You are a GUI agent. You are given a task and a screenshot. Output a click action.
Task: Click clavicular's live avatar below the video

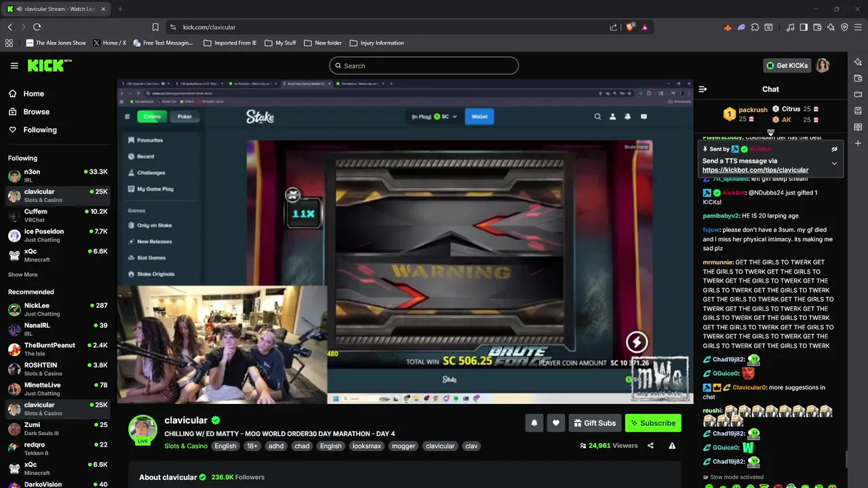[143, 429]
